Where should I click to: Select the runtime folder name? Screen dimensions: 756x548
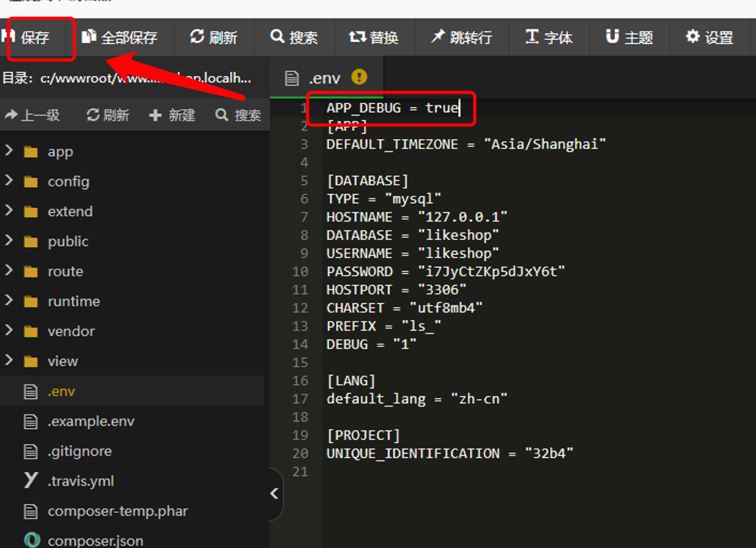point(74,301)
